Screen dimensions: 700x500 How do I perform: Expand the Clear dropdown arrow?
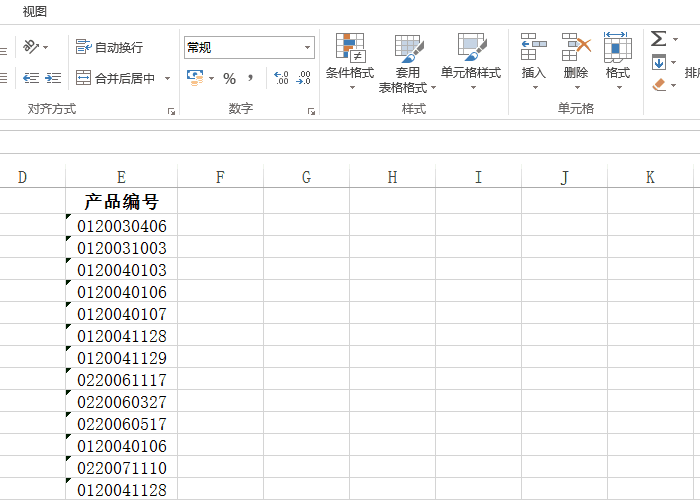[673, 85]
